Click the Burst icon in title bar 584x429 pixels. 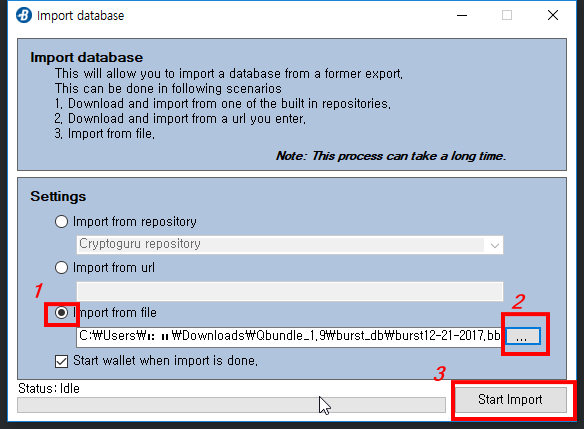click(24, 15)
